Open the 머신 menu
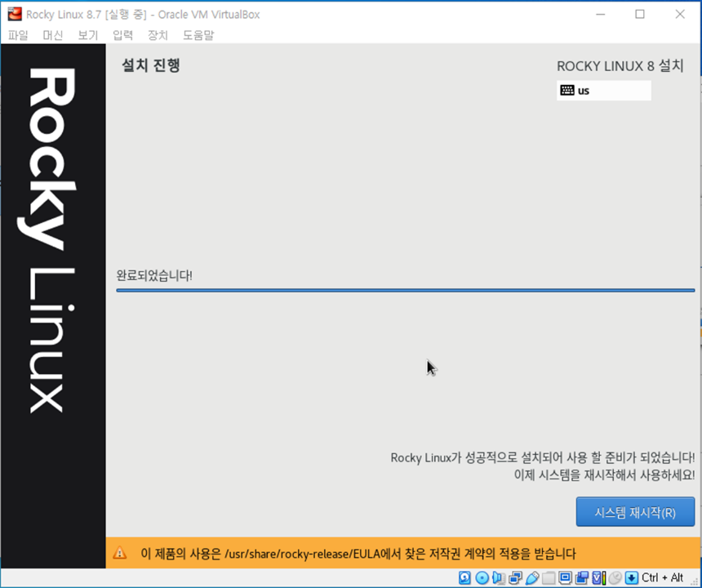 click(x=53, y=35)
